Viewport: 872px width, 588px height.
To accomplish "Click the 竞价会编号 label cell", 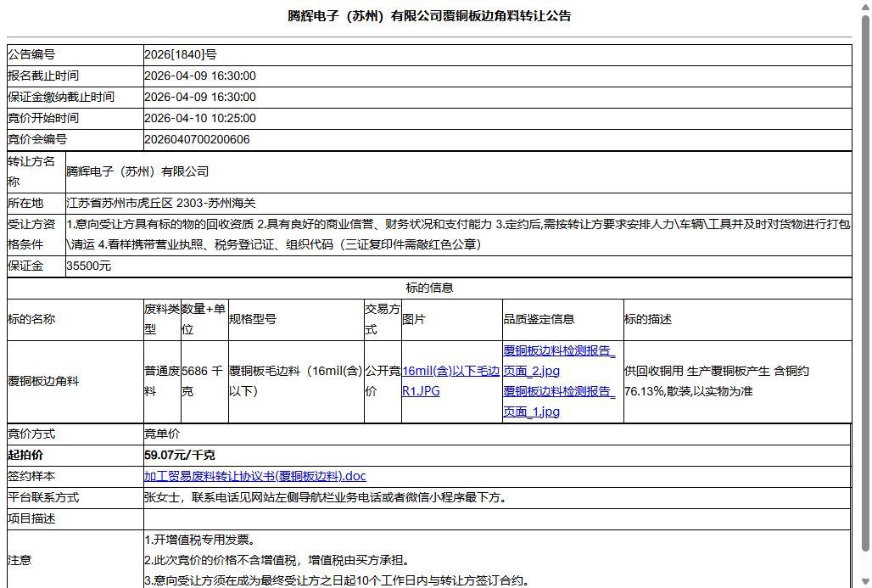I will click(x=75, y=140).
